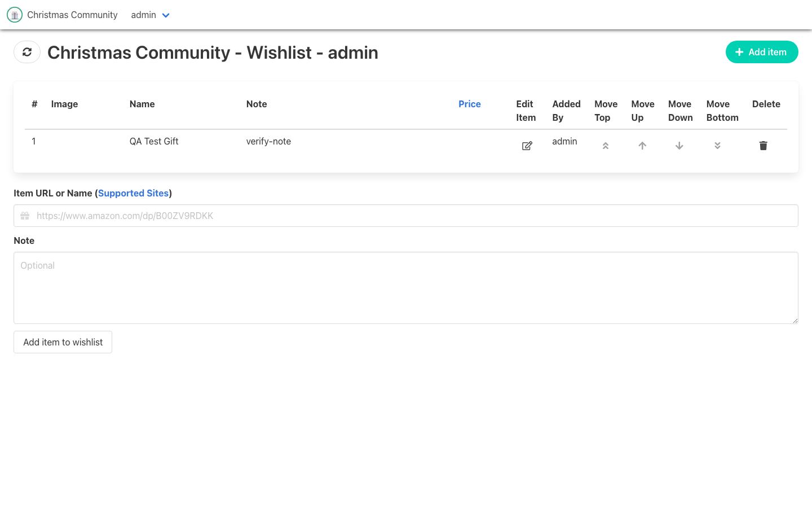Move QA Test Gift up one position
Image resolution: width=812 pixels, height=508 pixels.
642,146
